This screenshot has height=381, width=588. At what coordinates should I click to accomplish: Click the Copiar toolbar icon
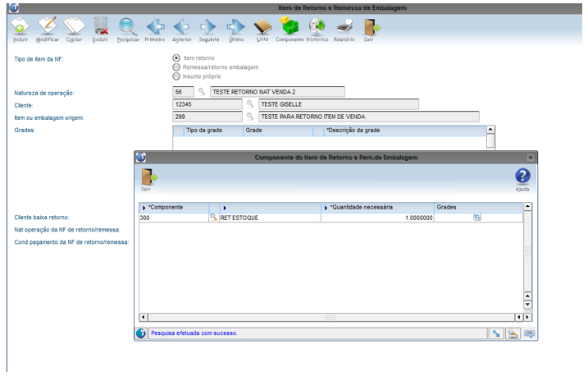point(75,26)
